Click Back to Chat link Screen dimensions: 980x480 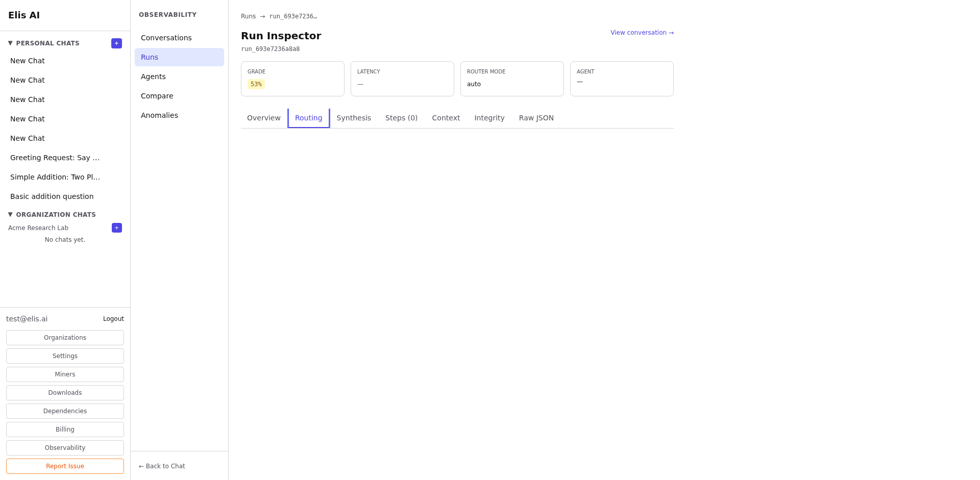(162, 466)
